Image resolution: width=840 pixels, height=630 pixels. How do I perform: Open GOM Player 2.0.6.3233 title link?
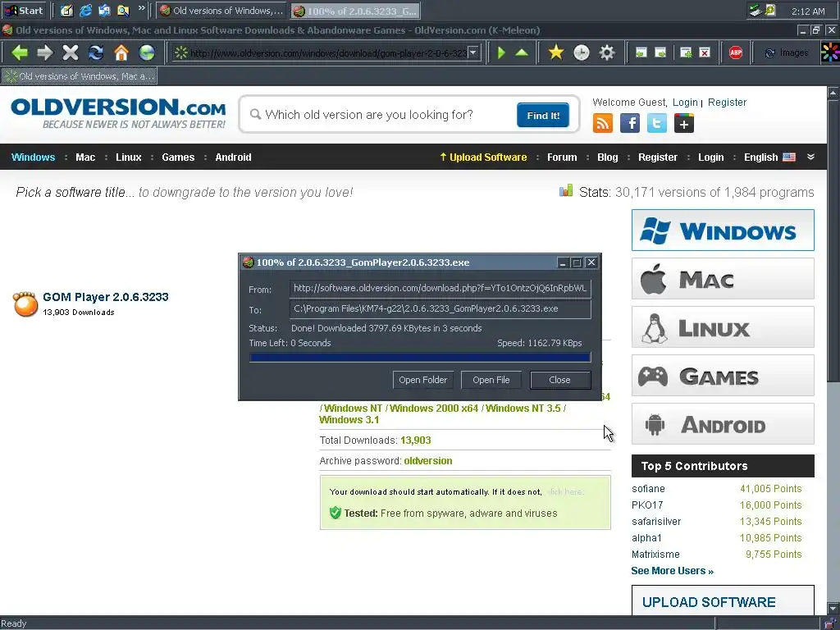[x=106, y=297]
